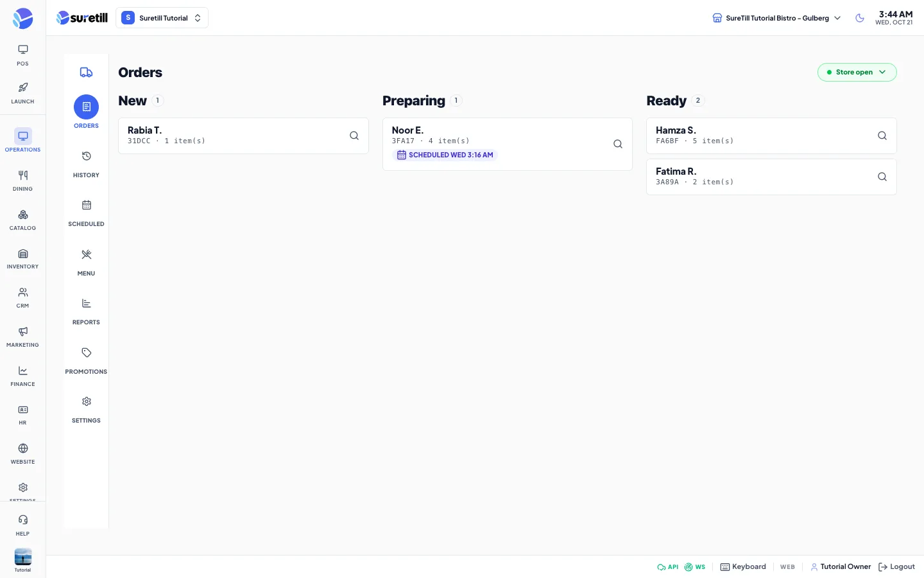Click the Suretill logo in header
Image resolution: width=924 pixels, height=578 pixels.
(81, 18)
